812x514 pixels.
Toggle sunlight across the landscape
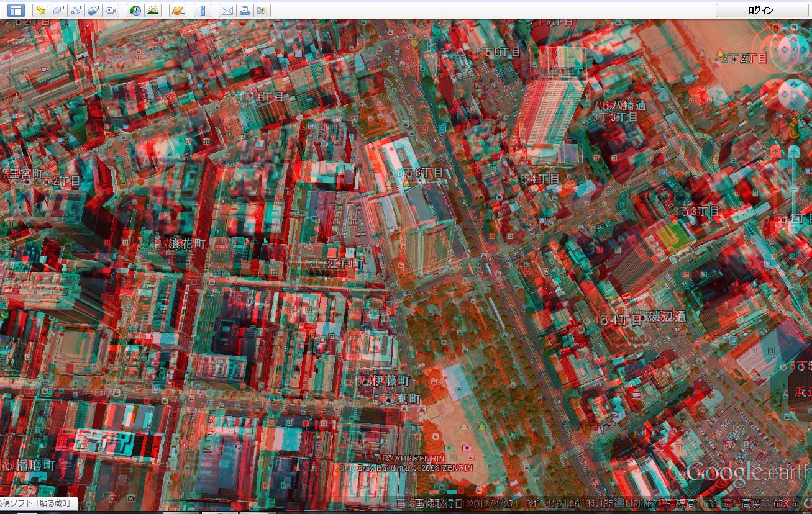[x=152, y=10]
